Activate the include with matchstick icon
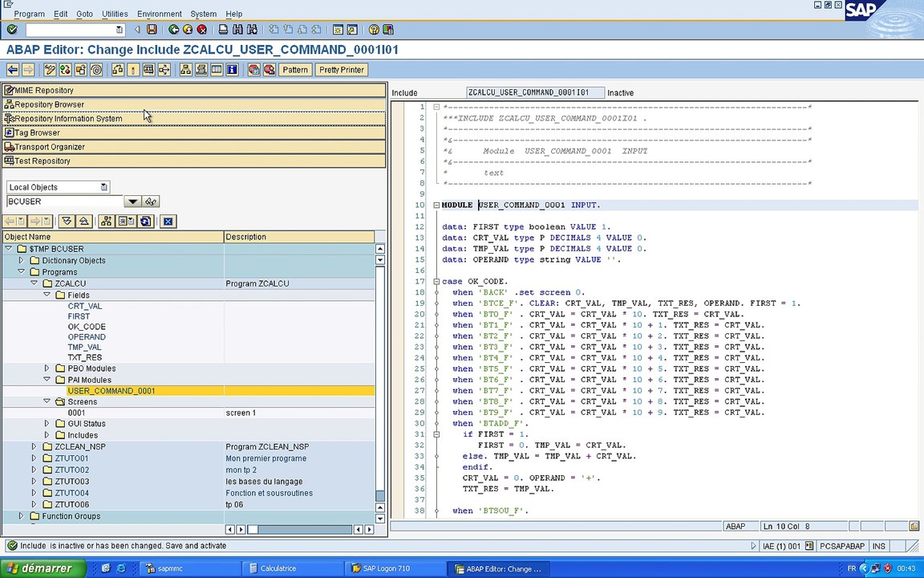 coord(133,70)
